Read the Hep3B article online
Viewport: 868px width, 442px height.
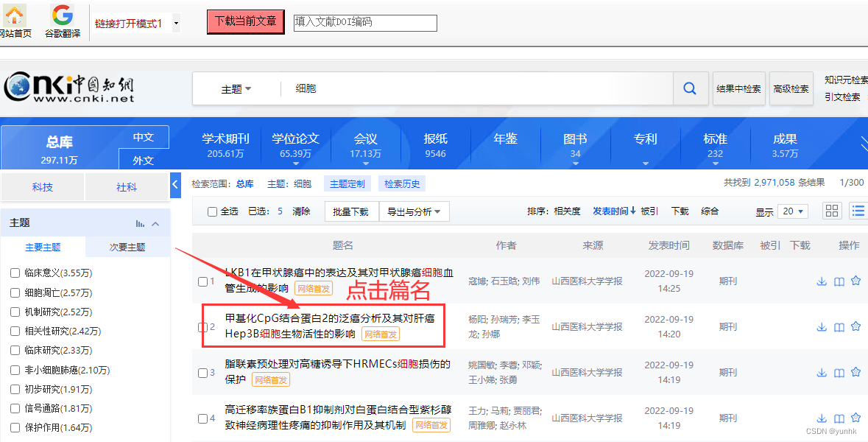pos(839,327)
